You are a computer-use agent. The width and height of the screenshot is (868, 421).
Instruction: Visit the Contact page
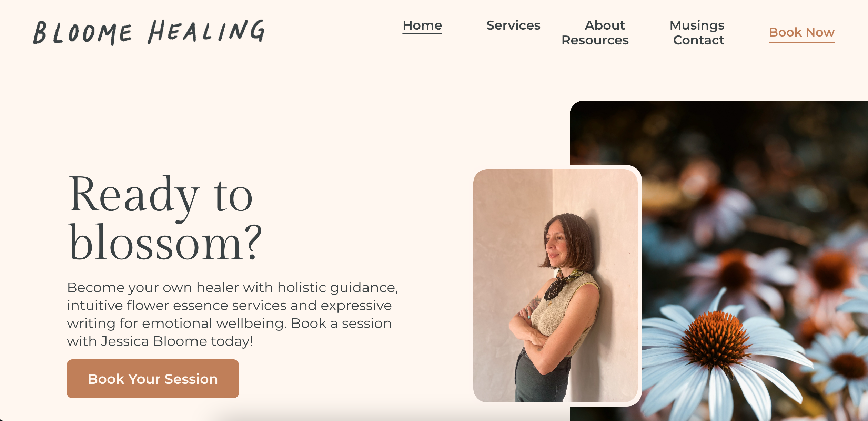click(698, 40)
